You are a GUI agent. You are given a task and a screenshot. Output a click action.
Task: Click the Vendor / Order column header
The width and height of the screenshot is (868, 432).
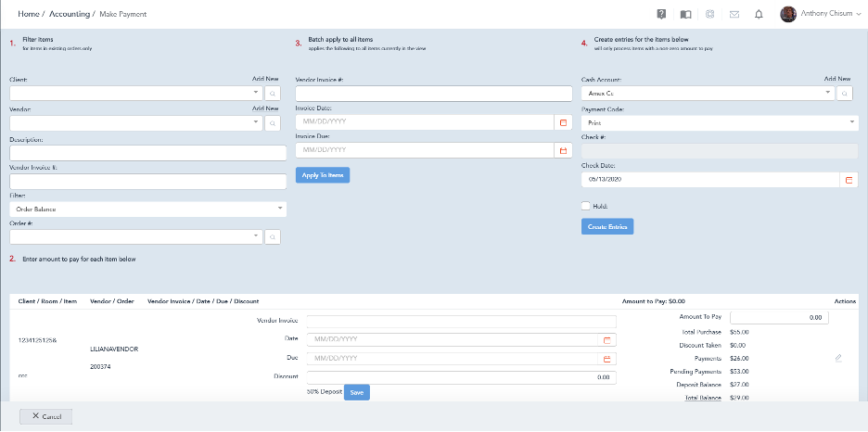112,301
